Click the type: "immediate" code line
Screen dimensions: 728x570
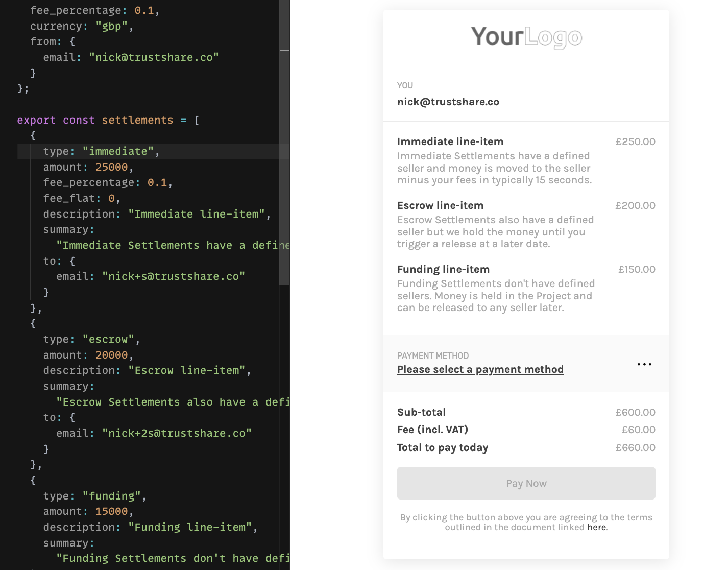pyautogui.click(x=102, y=151)
